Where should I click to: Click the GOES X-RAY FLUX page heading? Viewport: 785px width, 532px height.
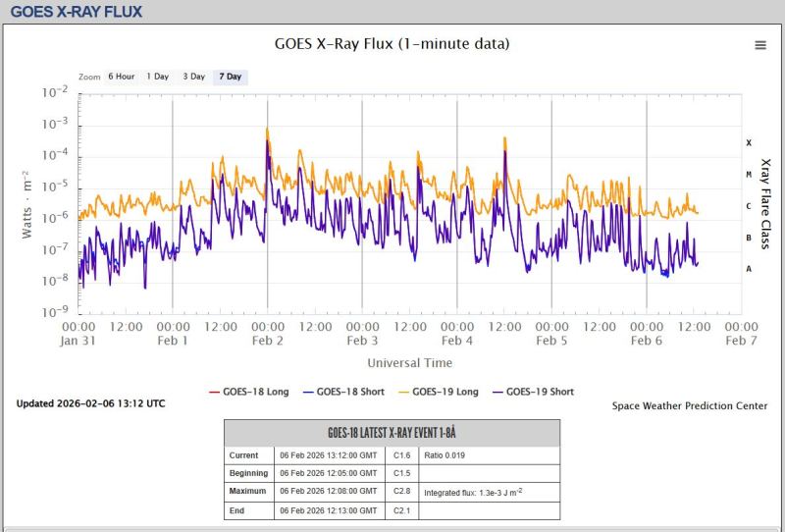coord(76,12)
